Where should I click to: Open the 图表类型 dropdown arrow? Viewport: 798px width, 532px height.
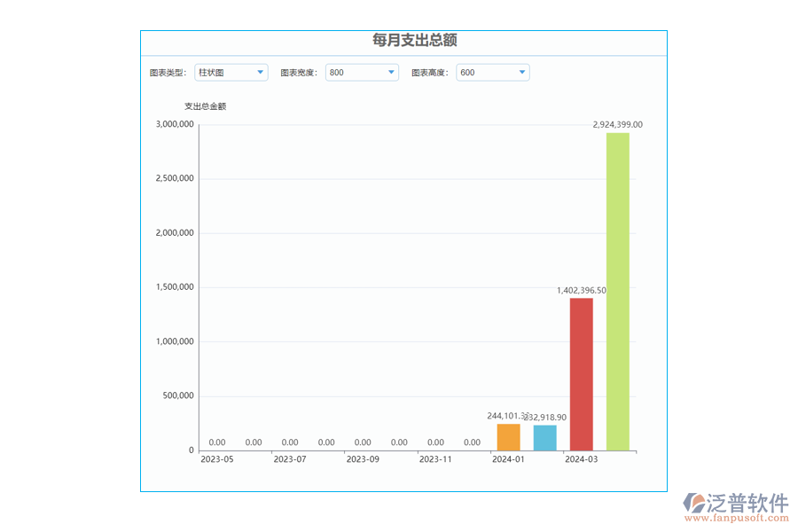click(x=261, y=72)
